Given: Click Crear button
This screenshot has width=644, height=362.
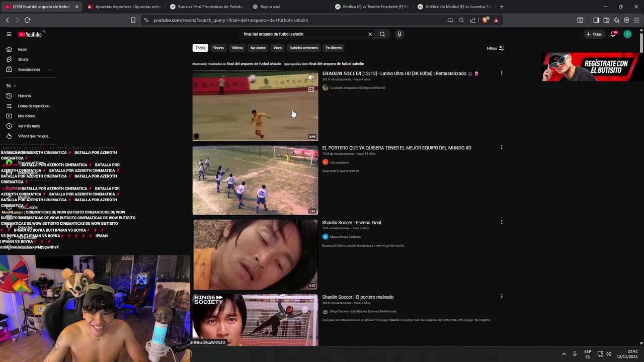Looking at the screenshot, I should click(594, 34).
